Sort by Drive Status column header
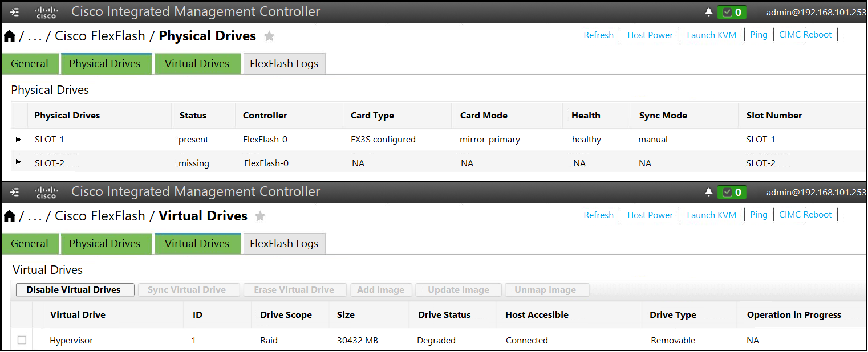 [x=444, y=315]
